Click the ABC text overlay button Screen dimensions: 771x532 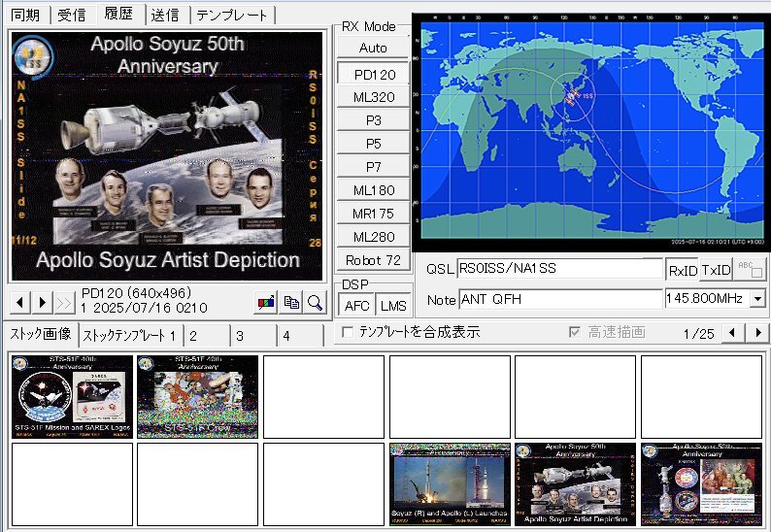[x=750, y=270]
